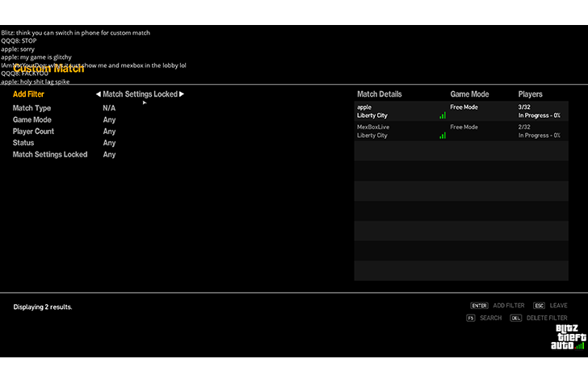Click the DELETE FILTER hint label
This screenshot has width=588, height=388.
[x=547, y=318]
